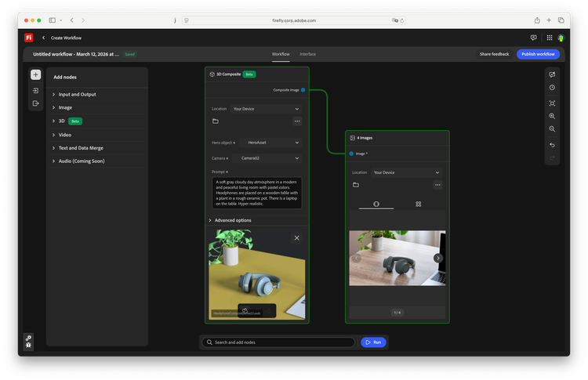This screenshot has height=380, width=588.
Task: Click the Search and add nodes field
Action: (x=278, y=342)
